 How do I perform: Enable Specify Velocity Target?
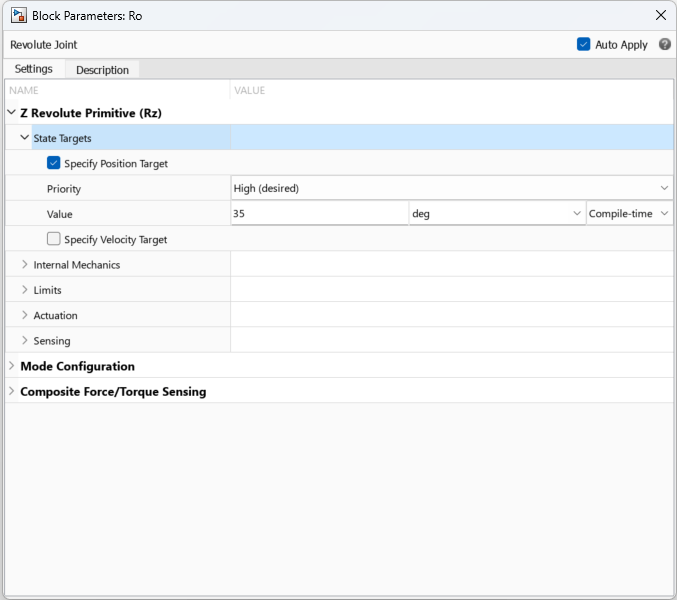click(x=54, y=239)
